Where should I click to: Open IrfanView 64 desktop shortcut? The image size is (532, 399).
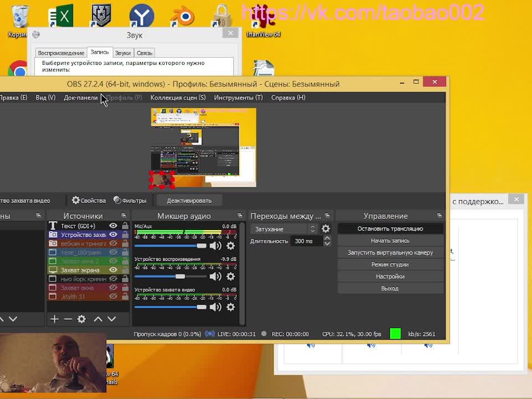[263, 21]
